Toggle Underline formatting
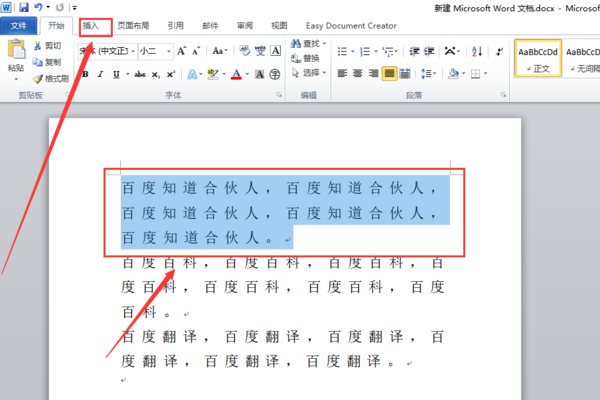This screenshot has width=600, height=400. [x=116, y=74]
